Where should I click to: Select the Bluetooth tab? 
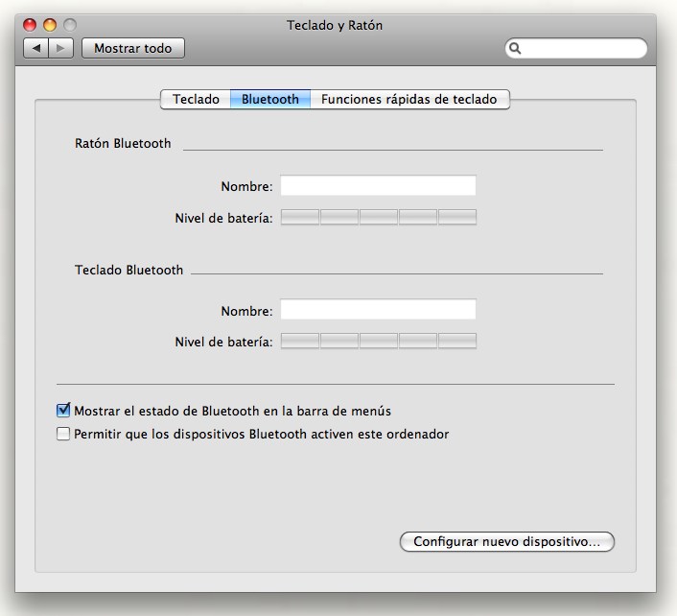click(270, 100)
